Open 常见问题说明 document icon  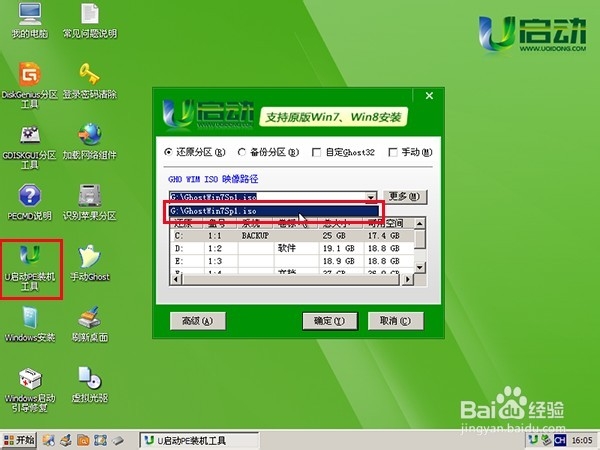(x=90, y=20)
